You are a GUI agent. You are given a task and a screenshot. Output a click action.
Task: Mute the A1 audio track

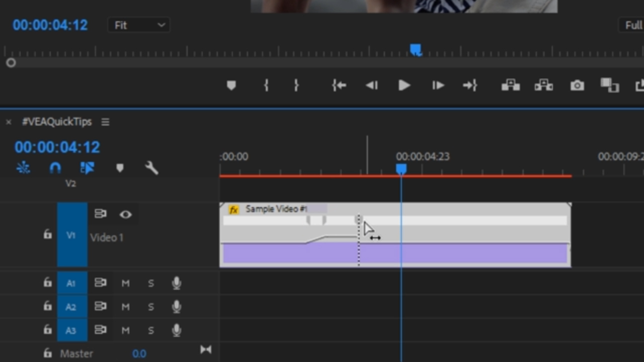[125, 283]
